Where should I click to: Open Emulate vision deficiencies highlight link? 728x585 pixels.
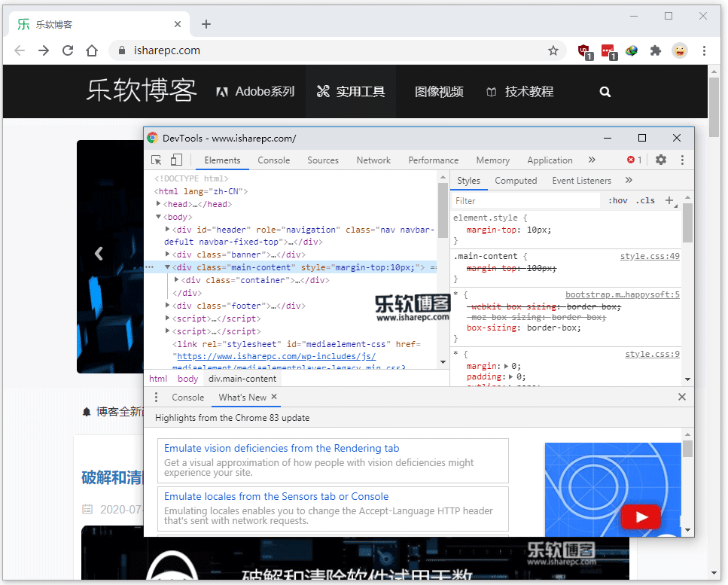point(282,448)
